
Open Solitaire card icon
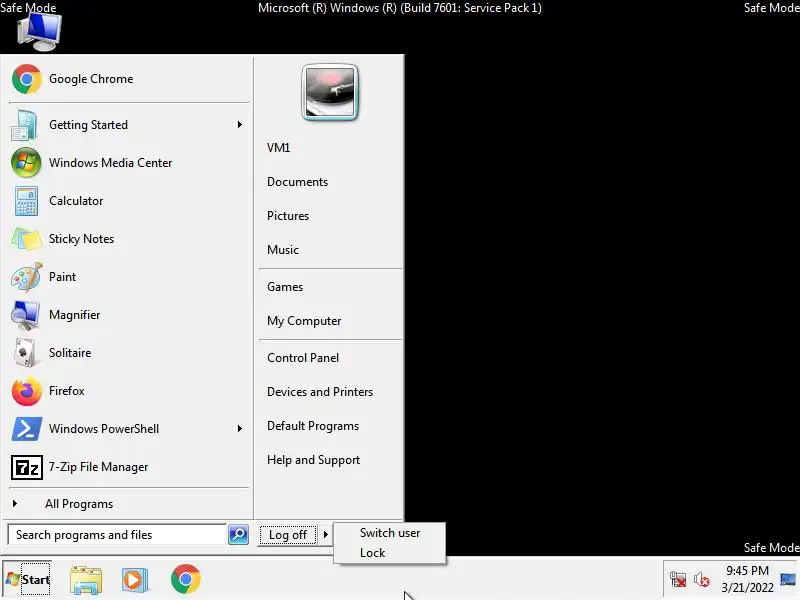coord(24,353)
